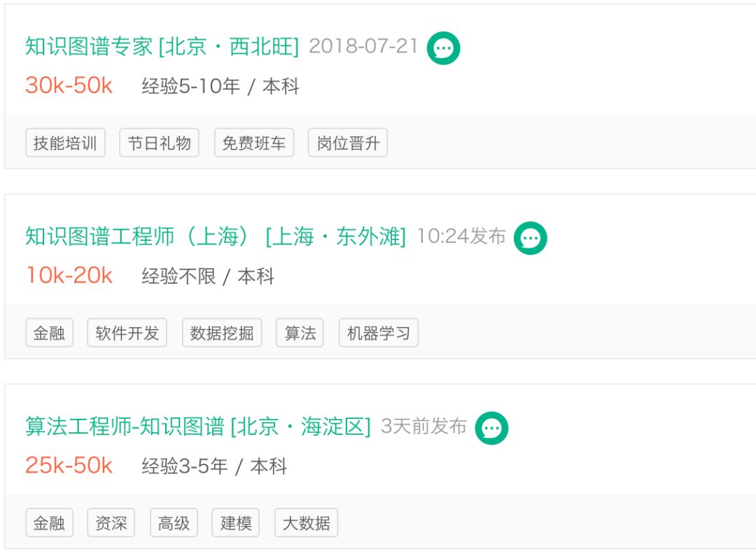Select the 技能培训 tag
The image size is (756, 554).
(x=65, y=143)
